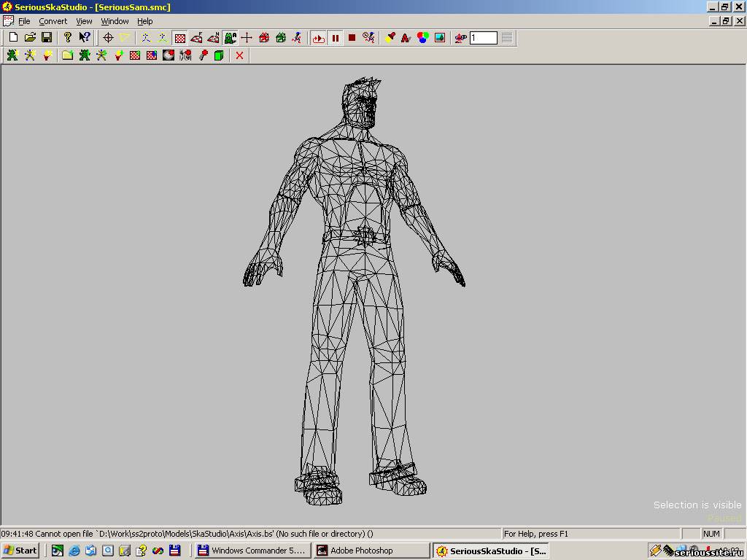747x560 pixels.
Task: Click the yellow triangle toolbar icon
Action: tap(125, 38)
